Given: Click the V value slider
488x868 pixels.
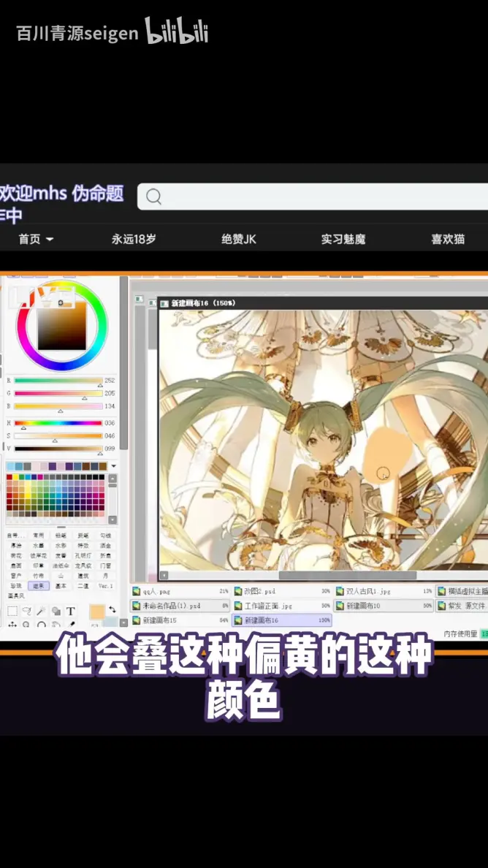Looking at the screenshot, I should (x=58, y=449).
